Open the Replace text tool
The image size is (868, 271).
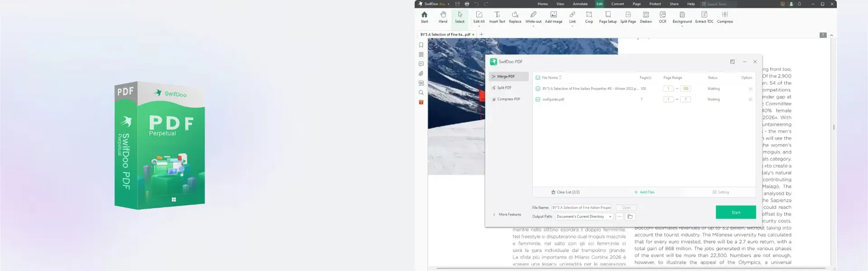[x=515, y=17]
